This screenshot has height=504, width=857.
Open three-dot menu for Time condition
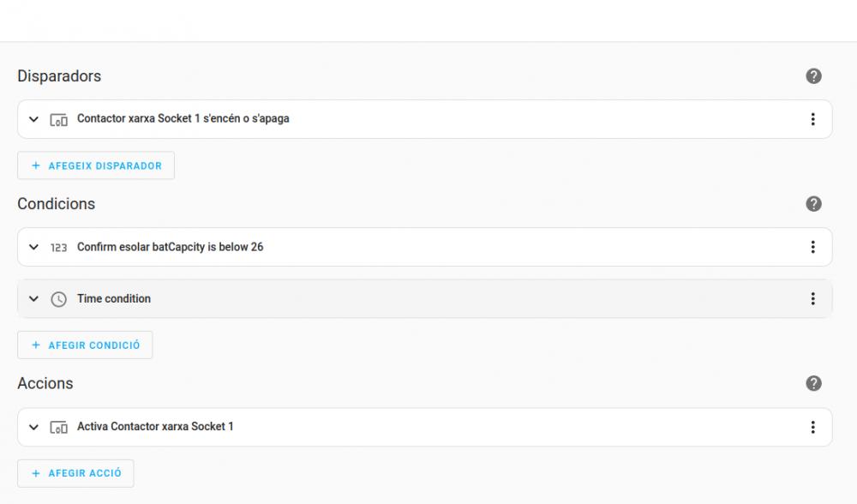point(812,298)
